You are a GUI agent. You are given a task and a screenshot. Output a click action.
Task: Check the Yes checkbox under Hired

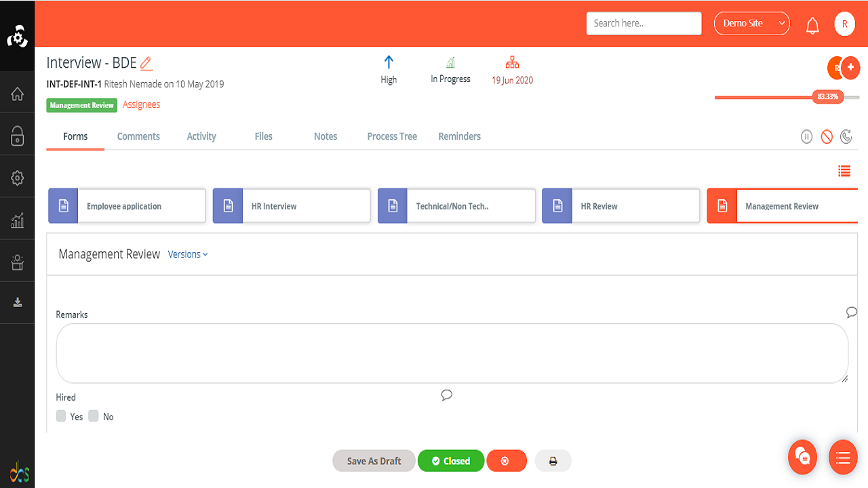61,416
